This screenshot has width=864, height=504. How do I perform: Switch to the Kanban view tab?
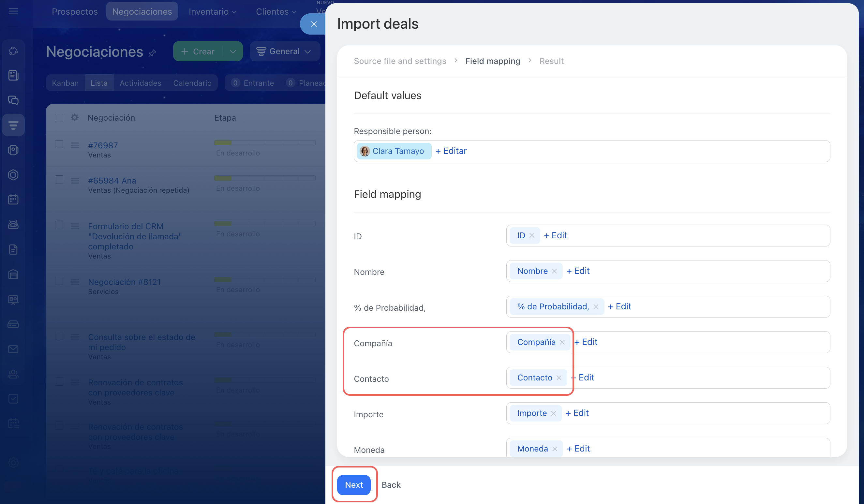[65, 83]
